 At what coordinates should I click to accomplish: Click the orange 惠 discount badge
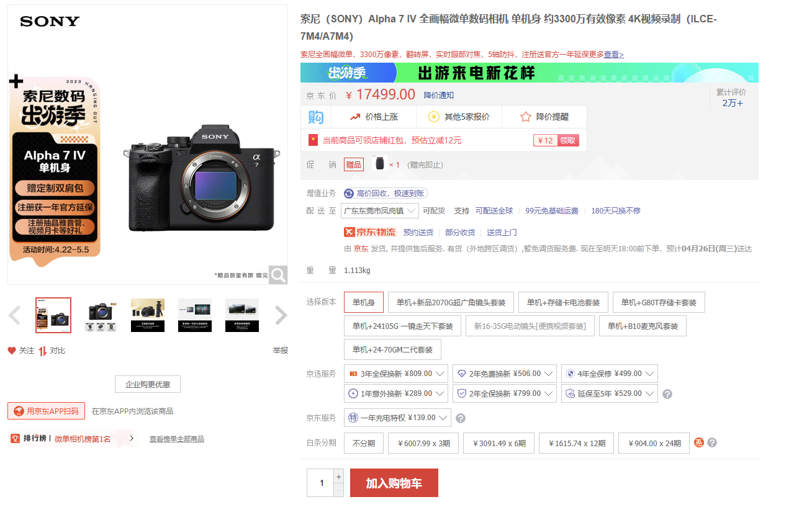point(699,442)
